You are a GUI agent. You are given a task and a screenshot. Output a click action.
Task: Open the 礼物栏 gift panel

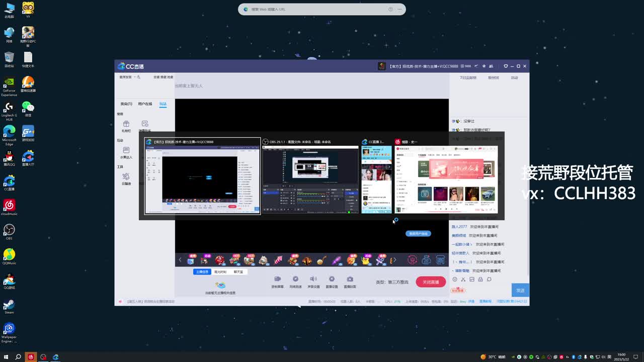[x=126, y=125]
